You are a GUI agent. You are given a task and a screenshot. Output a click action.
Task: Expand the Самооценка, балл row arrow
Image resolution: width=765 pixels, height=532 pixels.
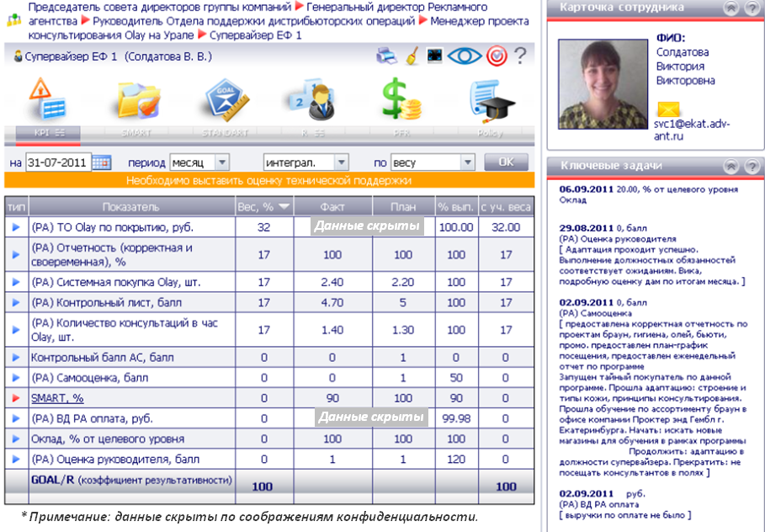(16, 378)
